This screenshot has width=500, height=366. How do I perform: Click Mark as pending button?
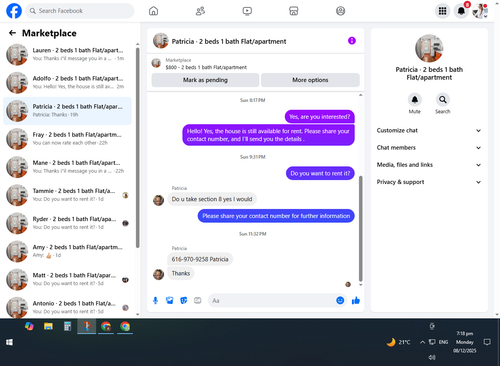pos(205,80)
